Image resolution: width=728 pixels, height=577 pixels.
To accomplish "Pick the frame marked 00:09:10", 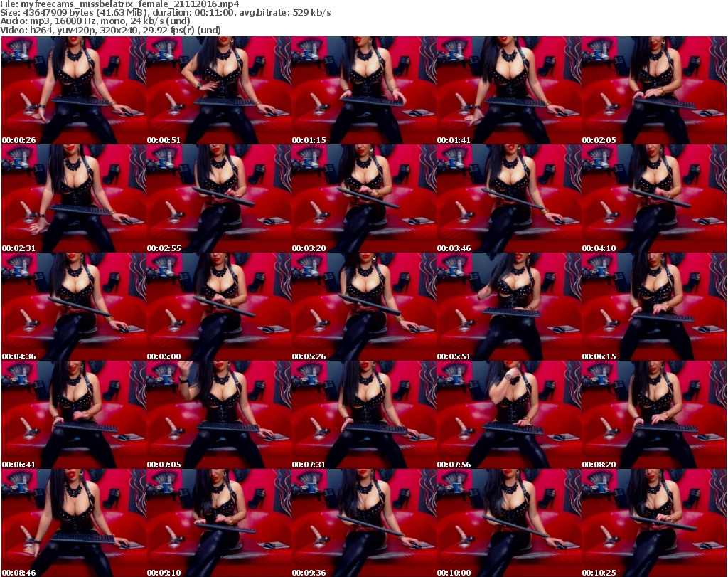I will coord(219,523).
